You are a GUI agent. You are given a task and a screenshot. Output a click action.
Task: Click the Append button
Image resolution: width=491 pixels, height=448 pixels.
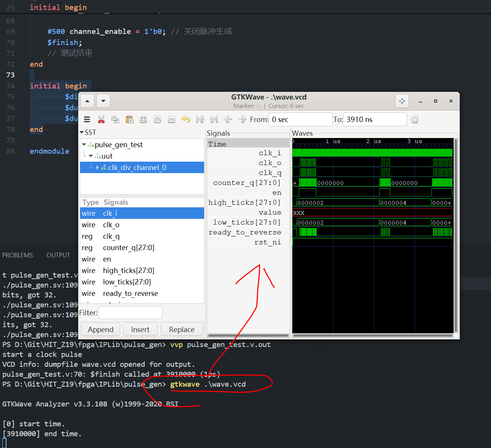pos(101,329)
